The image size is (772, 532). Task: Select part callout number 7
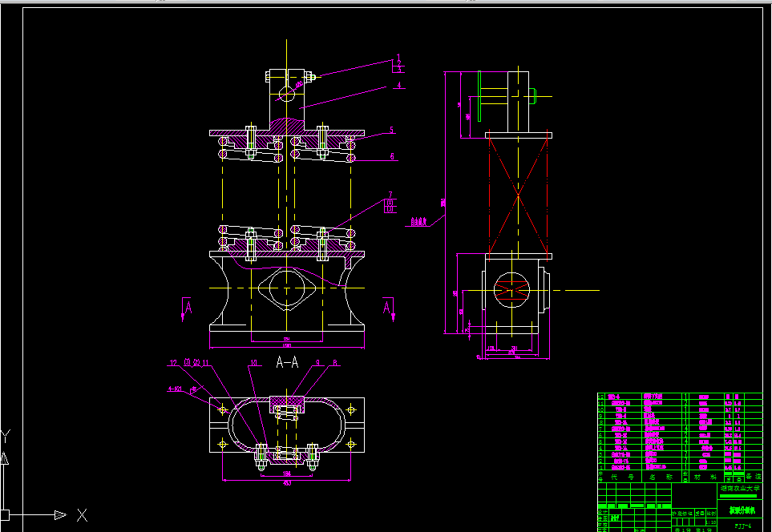point(390,195)
